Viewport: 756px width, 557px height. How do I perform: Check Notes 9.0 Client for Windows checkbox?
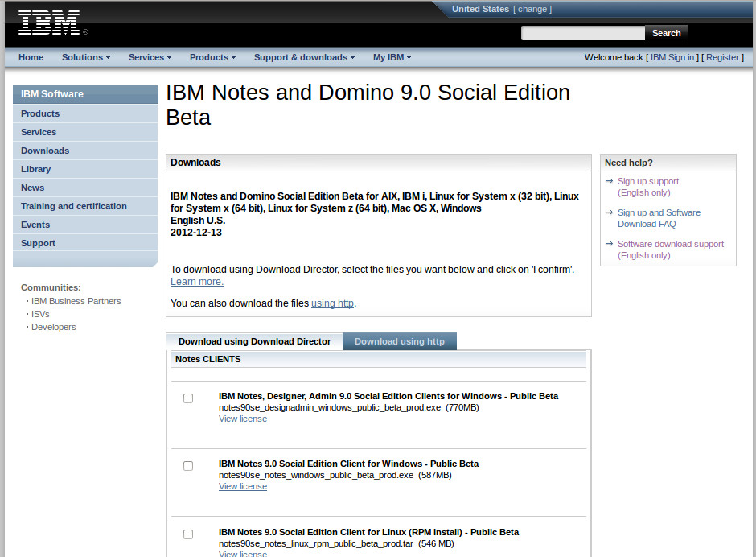click(188, 466)
